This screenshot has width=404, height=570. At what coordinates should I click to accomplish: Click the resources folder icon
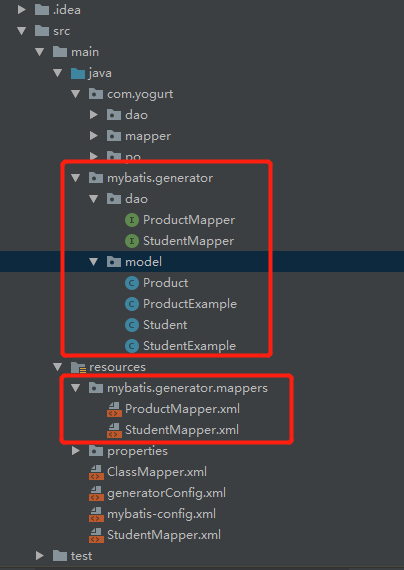(78, 367)
